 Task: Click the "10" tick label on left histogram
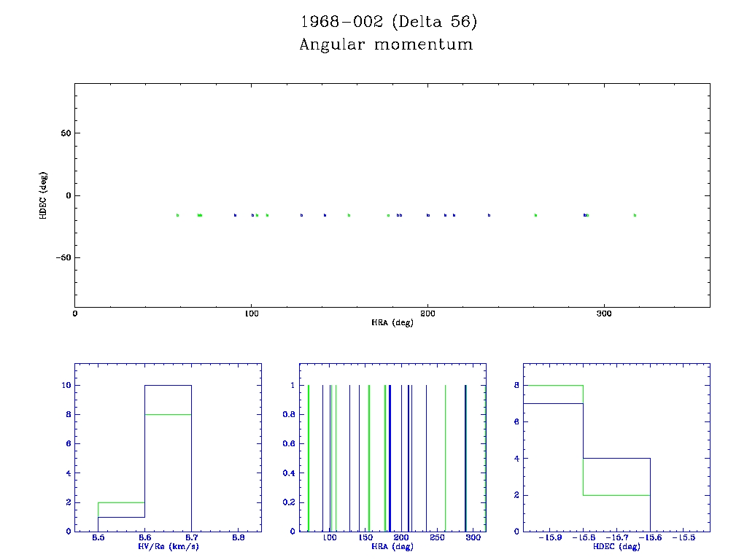(x=65, y=385)
